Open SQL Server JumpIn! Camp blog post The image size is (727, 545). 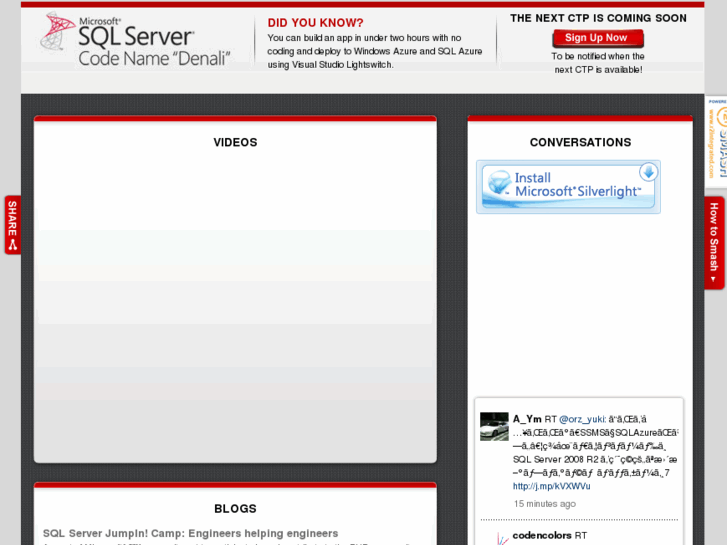pyautogui.click(x=190, y=533)
